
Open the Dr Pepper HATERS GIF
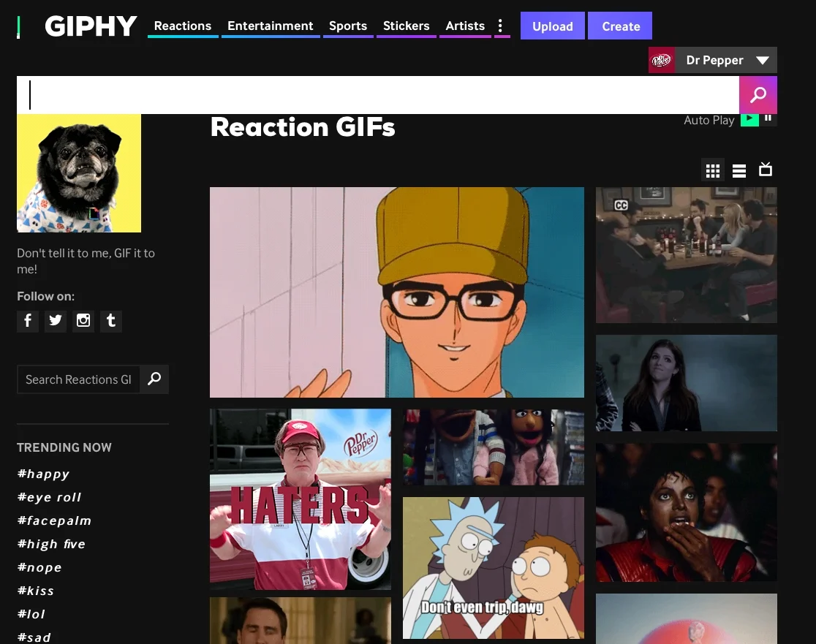tap(301, 499)
